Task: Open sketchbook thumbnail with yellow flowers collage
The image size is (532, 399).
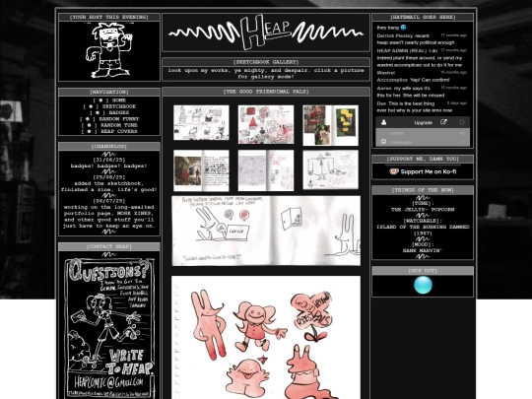Action: (330, 125)
